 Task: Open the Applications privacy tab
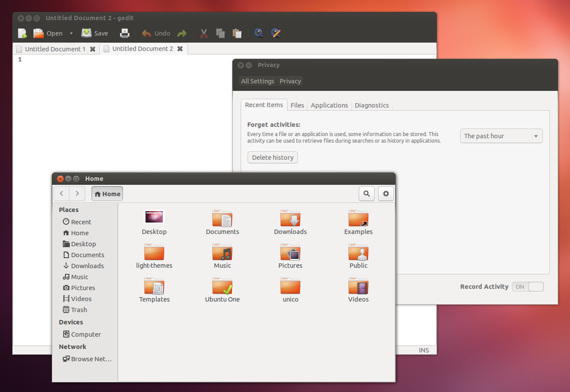tap(329, 105)
